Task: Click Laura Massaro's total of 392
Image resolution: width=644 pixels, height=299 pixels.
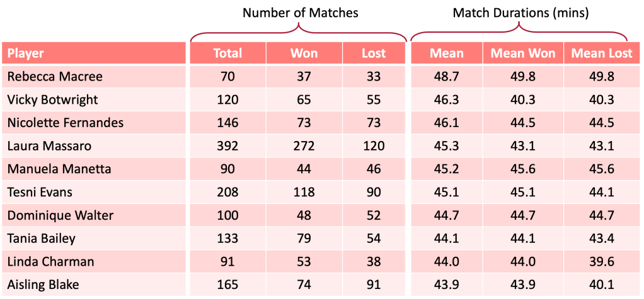Action: click(x=227, y=146)
